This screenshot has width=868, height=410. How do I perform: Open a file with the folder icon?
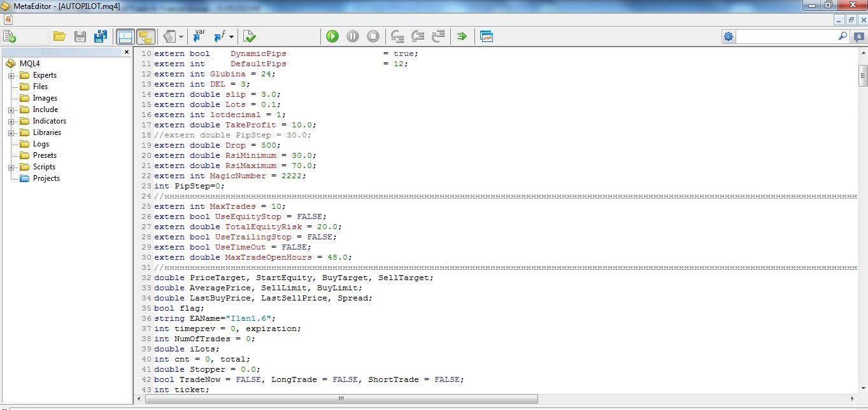click(59, 36)
